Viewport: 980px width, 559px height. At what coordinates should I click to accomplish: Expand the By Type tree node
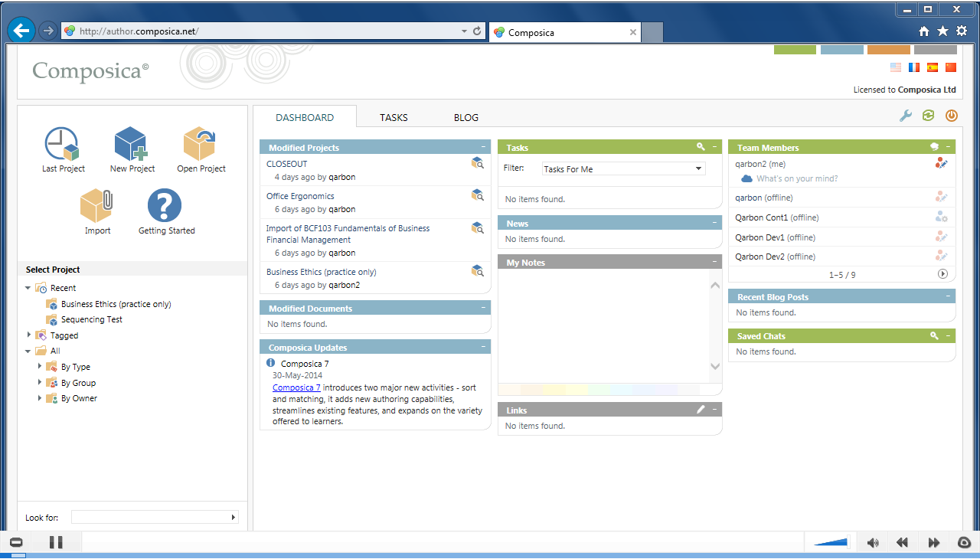(40, 366)
